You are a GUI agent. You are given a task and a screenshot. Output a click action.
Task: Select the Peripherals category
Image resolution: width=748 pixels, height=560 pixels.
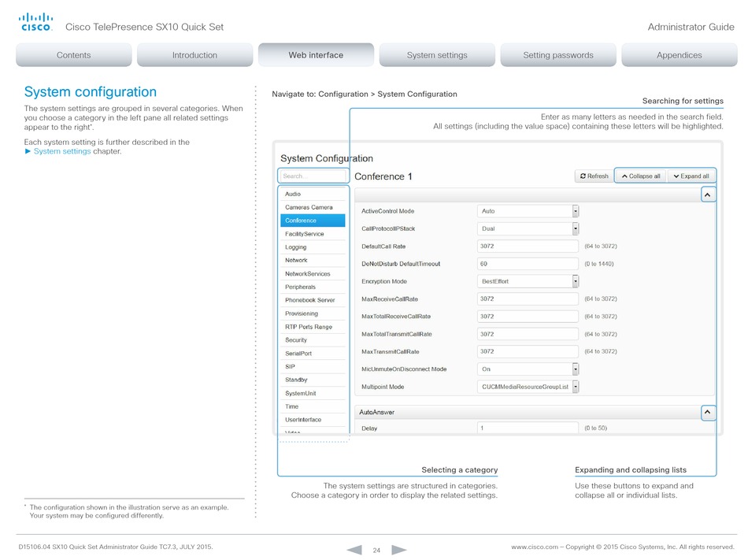pos(313,287)
